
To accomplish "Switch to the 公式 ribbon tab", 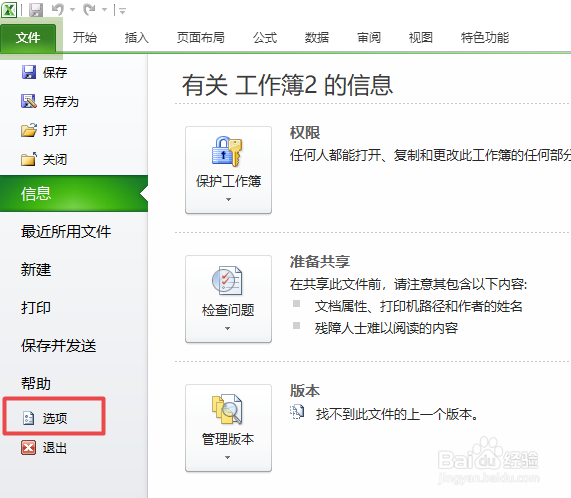I will coord(265,37).
